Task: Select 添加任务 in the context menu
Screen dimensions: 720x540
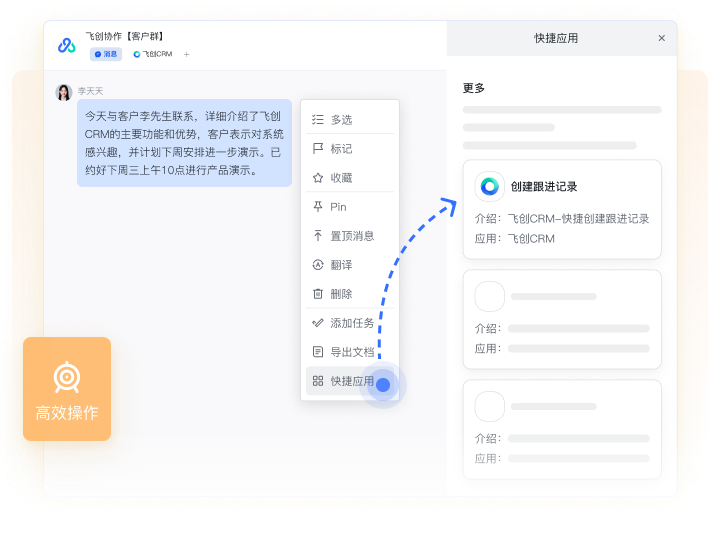Action: pyautogui.click(x=350, y=323)
